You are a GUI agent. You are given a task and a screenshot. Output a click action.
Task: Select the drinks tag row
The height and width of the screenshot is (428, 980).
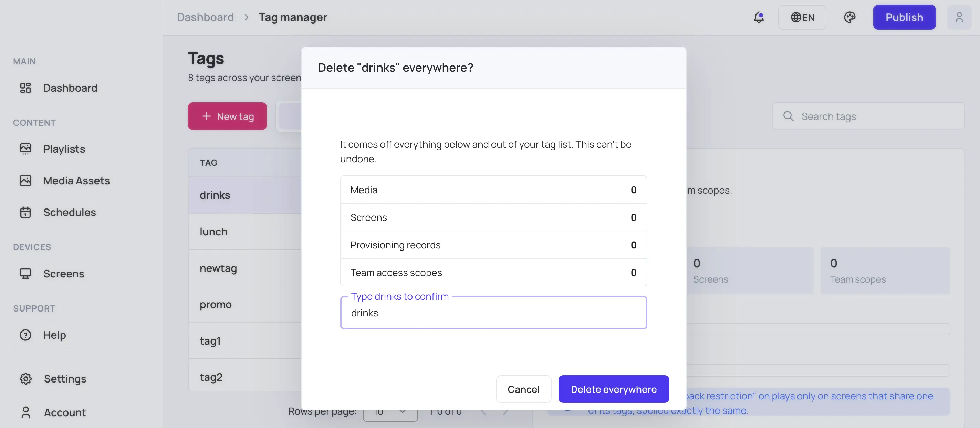tap(245, 195)
